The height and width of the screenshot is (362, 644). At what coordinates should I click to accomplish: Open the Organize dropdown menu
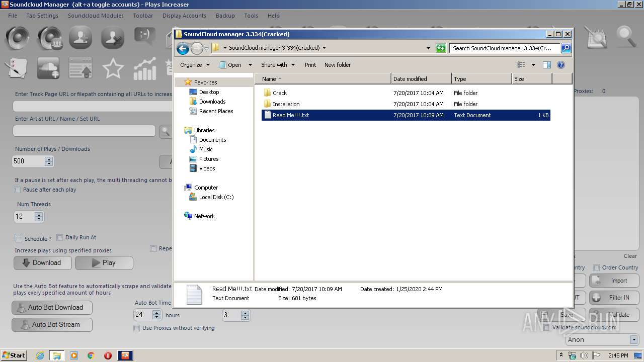click(x=195, y=65)
